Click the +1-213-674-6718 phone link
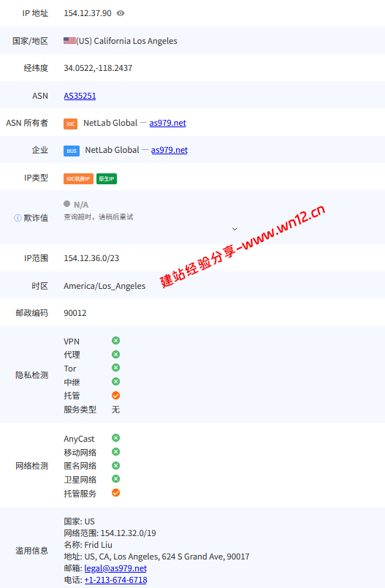The height and width of the screenshot is (588, 385). (115, 580)
